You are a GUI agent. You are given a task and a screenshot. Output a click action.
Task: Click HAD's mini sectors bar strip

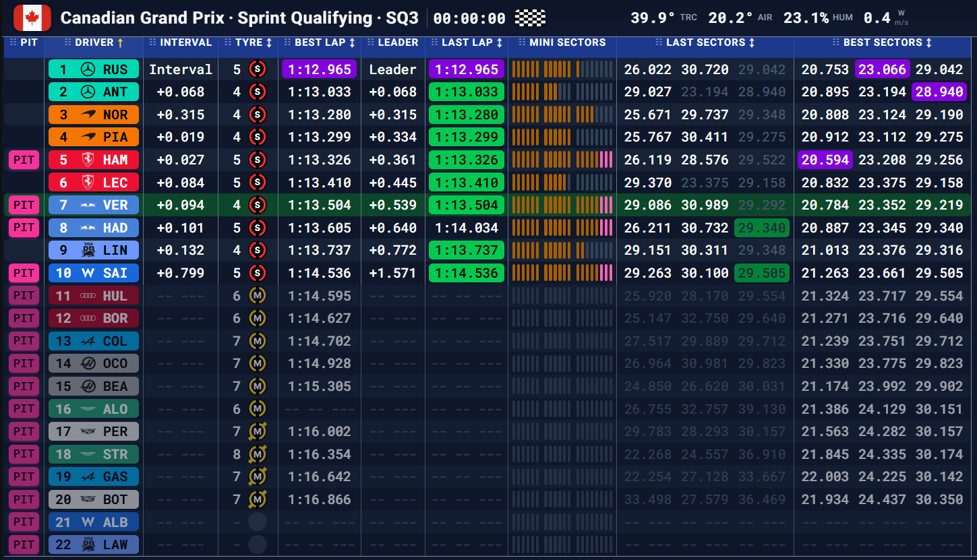coord(562,228)
